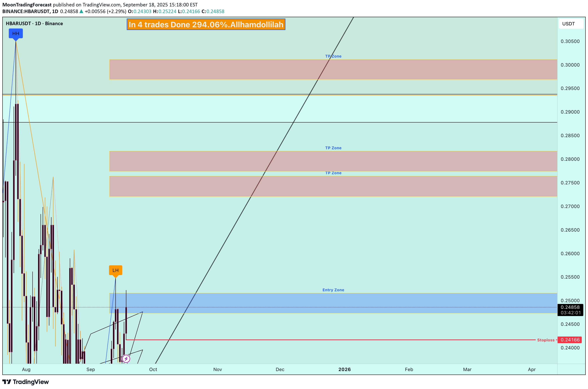Click the 0.28500 price axis label
Screen dimensions: 588x389
tap(570, 135)
